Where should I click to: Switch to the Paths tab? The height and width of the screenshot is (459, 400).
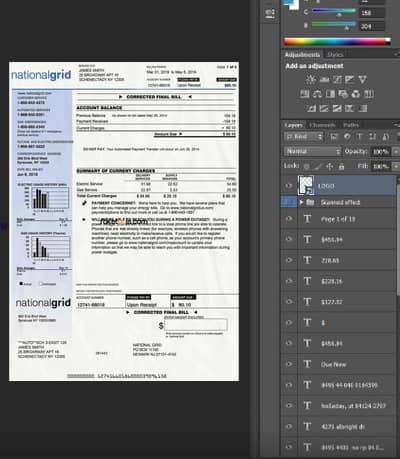[x=351, y=125]
